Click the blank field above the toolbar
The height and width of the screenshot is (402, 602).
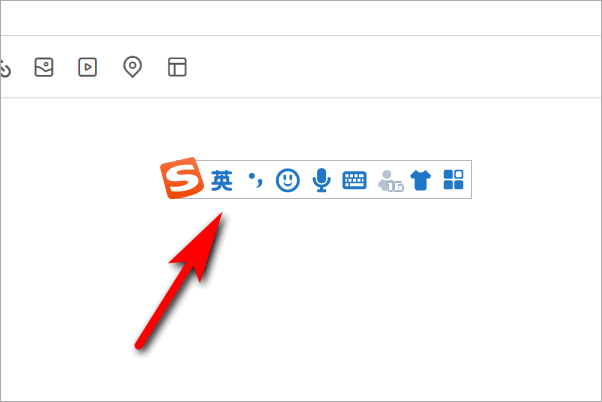tap(301, 18)
